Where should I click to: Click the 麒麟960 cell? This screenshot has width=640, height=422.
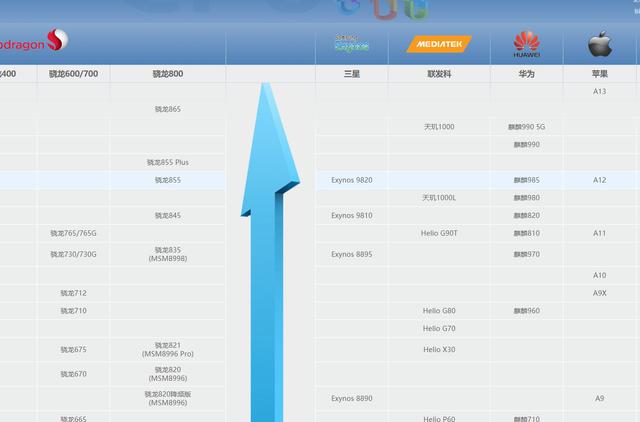click(527, 311)
